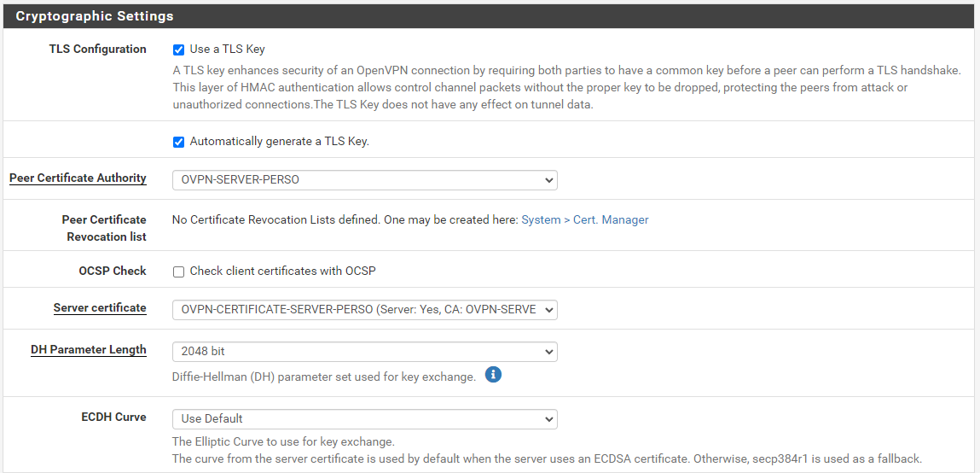Click the Diffie-Hellman parameter set description text
The image size is (980, 473).
[x=324, y=377]
